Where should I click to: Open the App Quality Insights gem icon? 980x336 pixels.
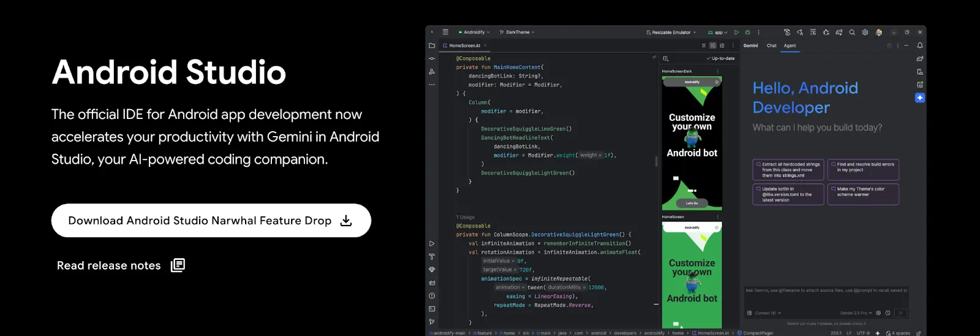click(432, 270)
